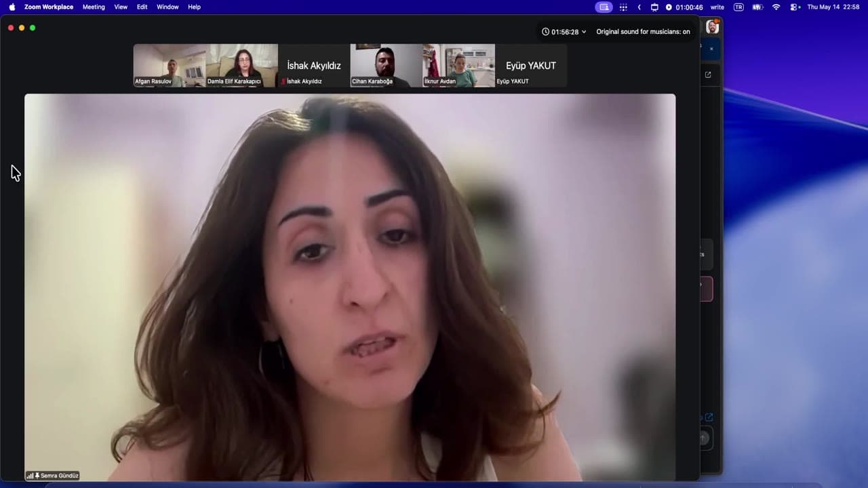Open the Apple menu
868x488 pixels.
tap(12, 7)
